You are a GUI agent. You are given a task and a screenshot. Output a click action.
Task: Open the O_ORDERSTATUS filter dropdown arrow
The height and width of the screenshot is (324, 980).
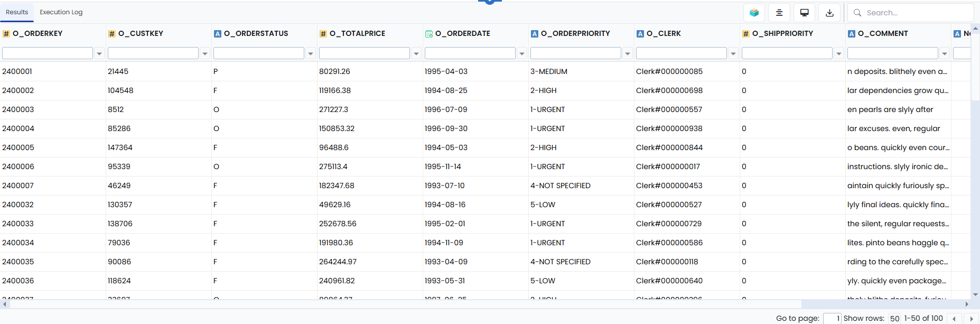(311, 53)
